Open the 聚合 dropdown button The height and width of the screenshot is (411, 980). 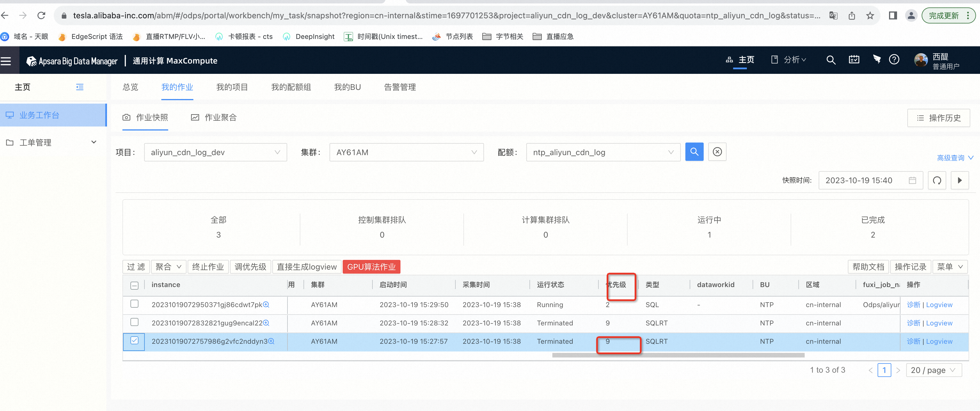click(168, 267)
